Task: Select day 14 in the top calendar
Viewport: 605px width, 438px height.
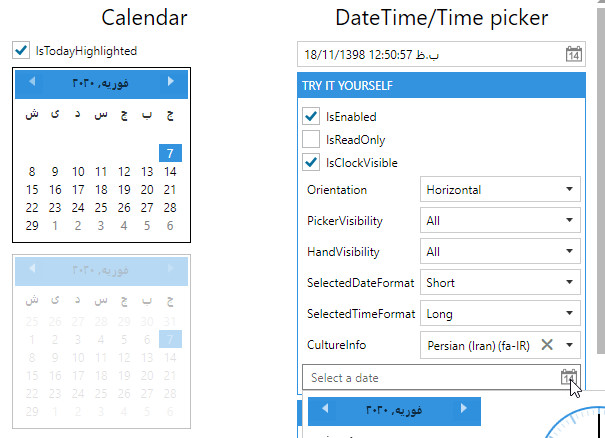Action: click(x=170, y=171)
